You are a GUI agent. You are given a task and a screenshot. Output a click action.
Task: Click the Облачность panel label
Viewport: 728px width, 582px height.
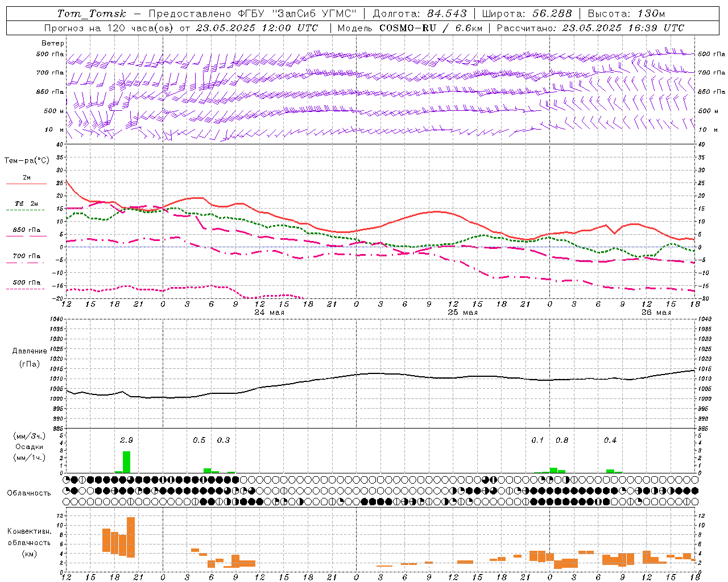click(29, 493)
